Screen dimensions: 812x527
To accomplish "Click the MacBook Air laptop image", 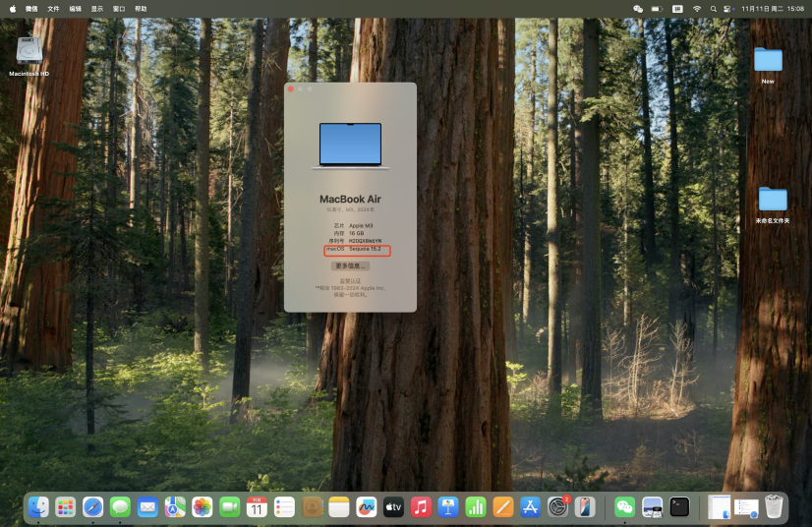I will tap(350, 146).
